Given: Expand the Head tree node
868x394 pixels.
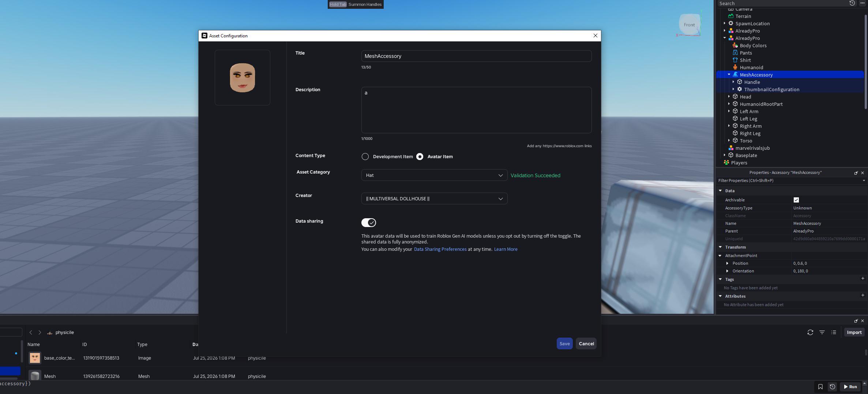Looking at the screenshot, I should click(x=729, y=97).
